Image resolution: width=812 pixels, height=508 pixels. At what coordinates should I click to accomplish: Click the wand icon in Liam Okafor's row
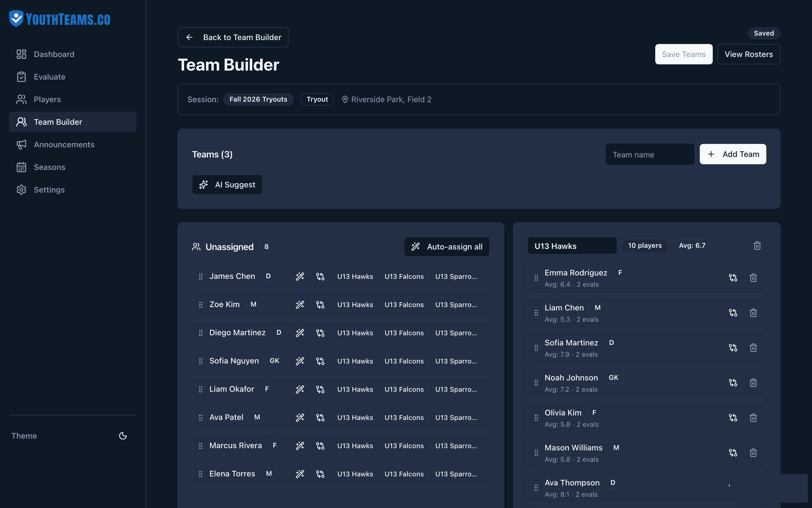300,389
